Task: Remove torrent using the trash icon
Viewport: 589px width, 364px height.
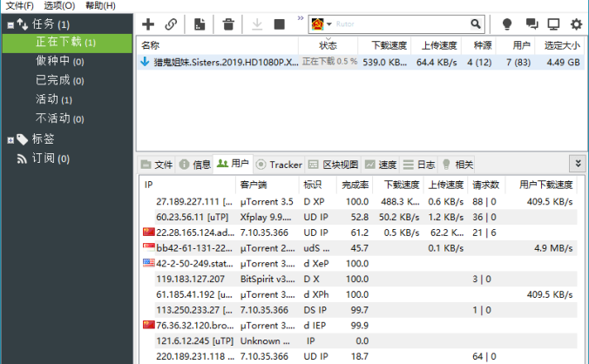Action: point(228,24)
